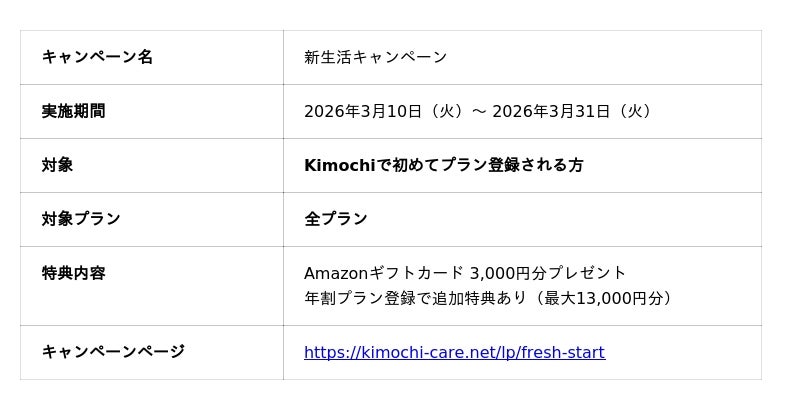Click the 実施期間 row label

click(73, 111)
